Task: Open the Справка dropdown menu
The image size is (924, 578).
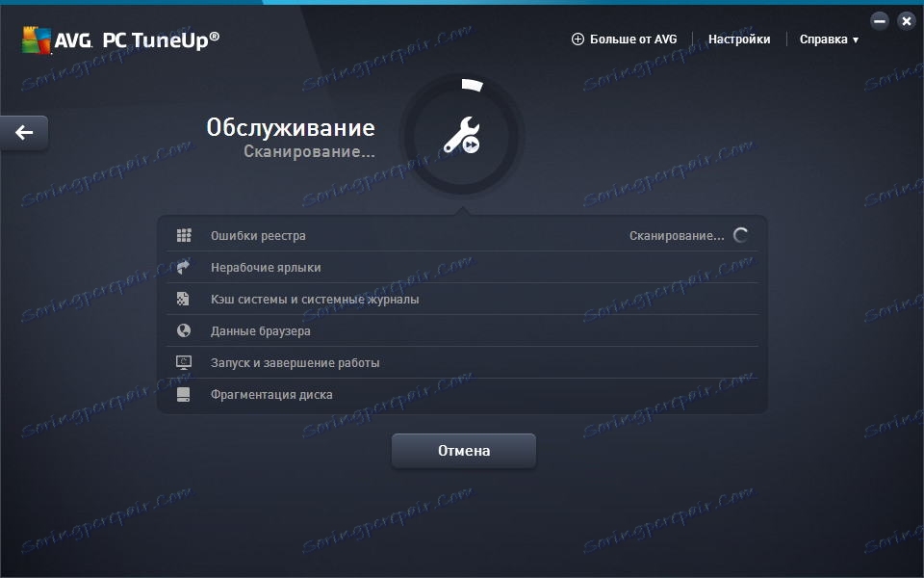Action: (x=827, y=39)
